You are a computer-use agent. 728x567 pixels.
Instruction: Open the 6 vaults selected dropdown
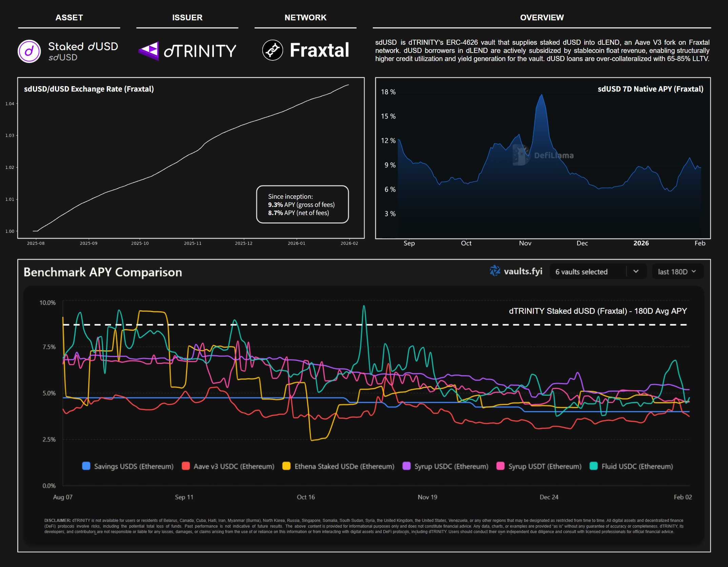click(x=582, y=272)
